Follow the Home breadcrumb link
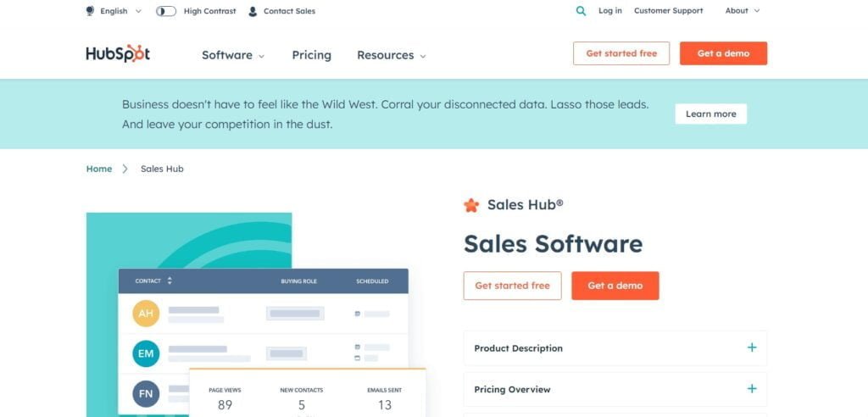Image resolution: width=868 pixels, height=417 pixels. point(99,169)
